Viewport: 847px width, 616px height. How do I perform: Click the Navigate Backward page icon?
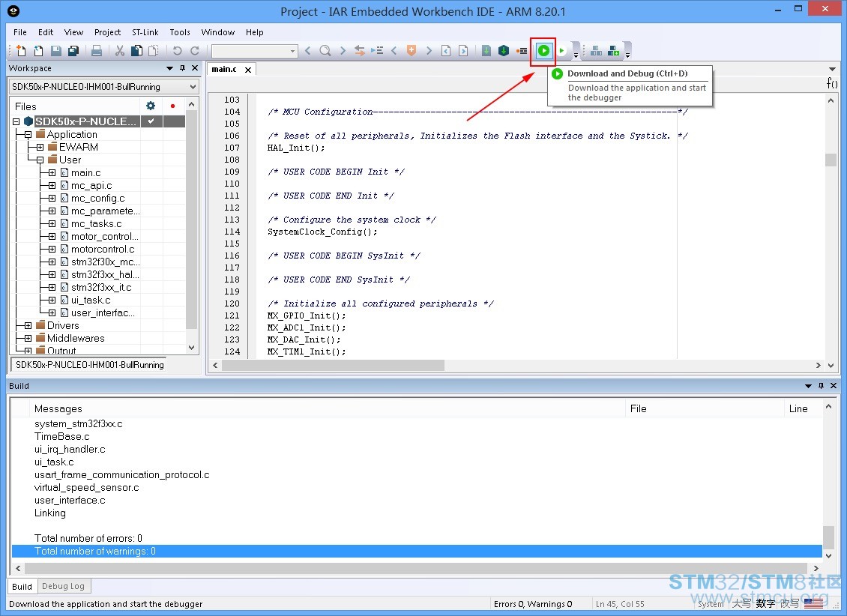(446, 51)
